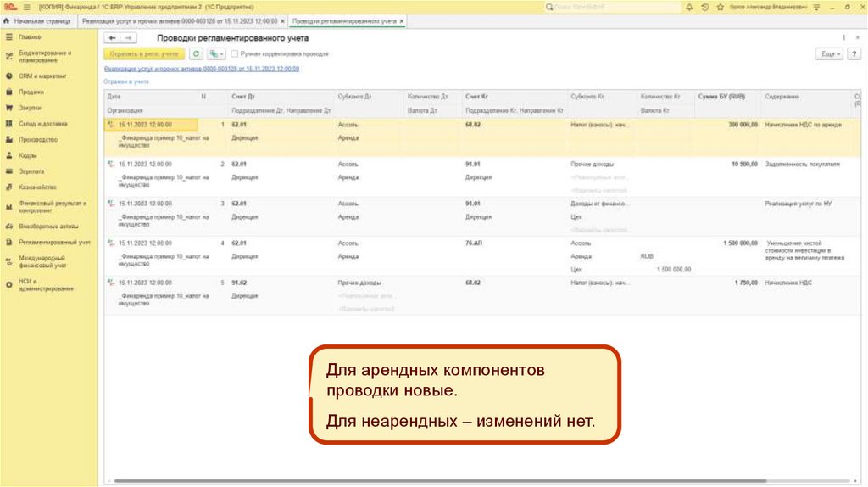The width and height of the screenshot is (868, 487).
Task: Open the Закупки section in the sidebar
Action: [x=31, y=108]
